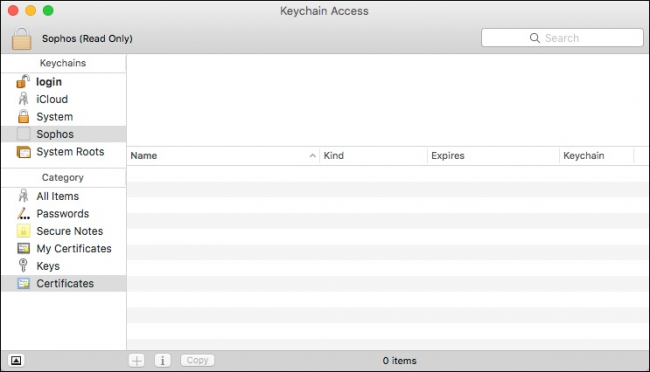Click the Sophos (Read Only) title text

(x=87, y=39)
